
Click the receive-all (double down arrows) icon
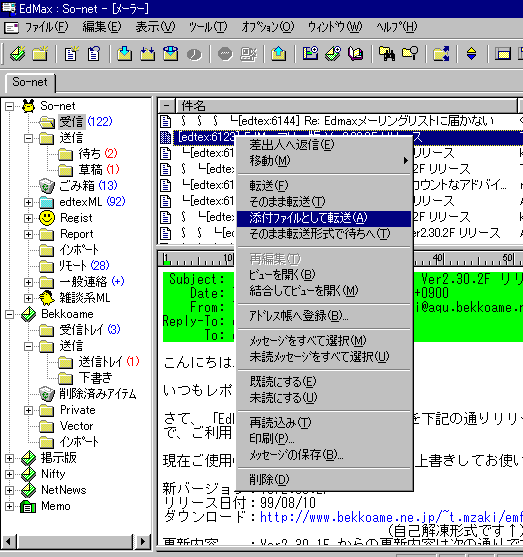pos(147,54)
